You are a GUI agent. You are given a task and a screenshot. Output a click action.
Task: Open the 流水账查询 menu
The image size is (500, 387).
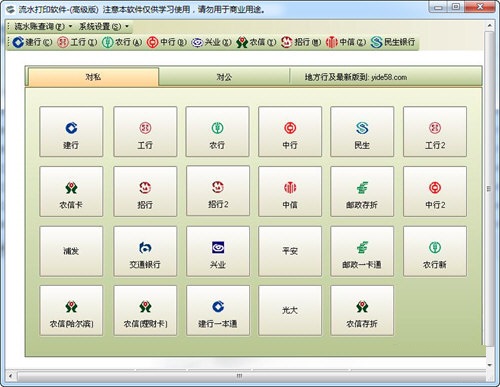42,26
